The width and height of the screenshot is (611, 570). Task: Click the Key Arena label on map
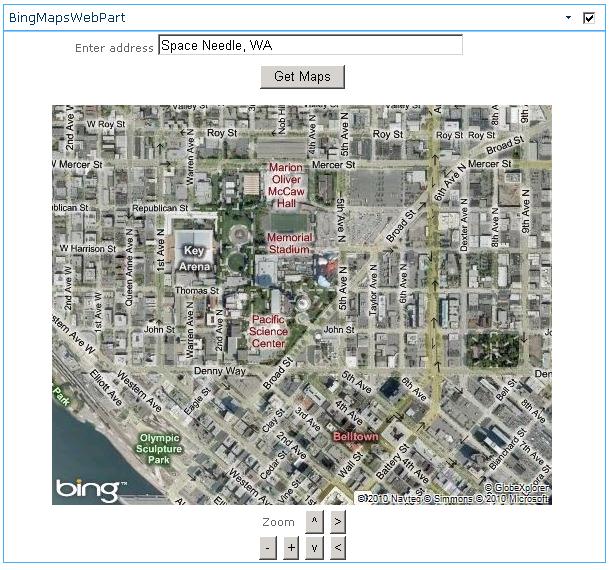194,258
